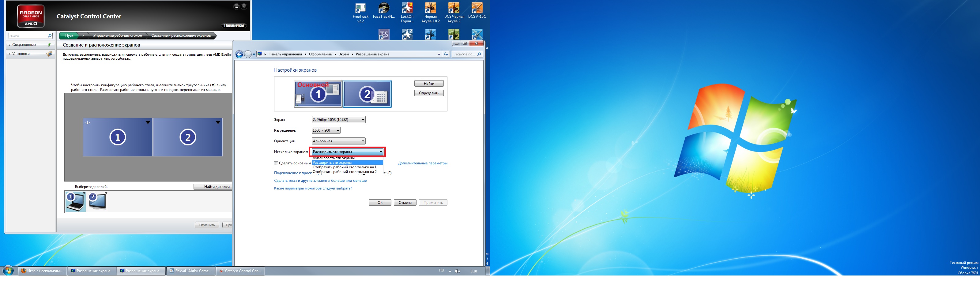The height and width of the screenshot is (281, 980).
Task: Open triangle menu on Catalyst desktop 1
Action: pyautogui.click(x=148, y=122)
